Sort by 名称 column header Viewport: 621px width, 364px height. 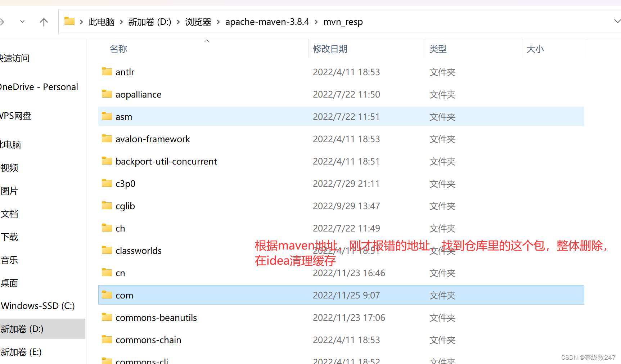click(118, 49)
